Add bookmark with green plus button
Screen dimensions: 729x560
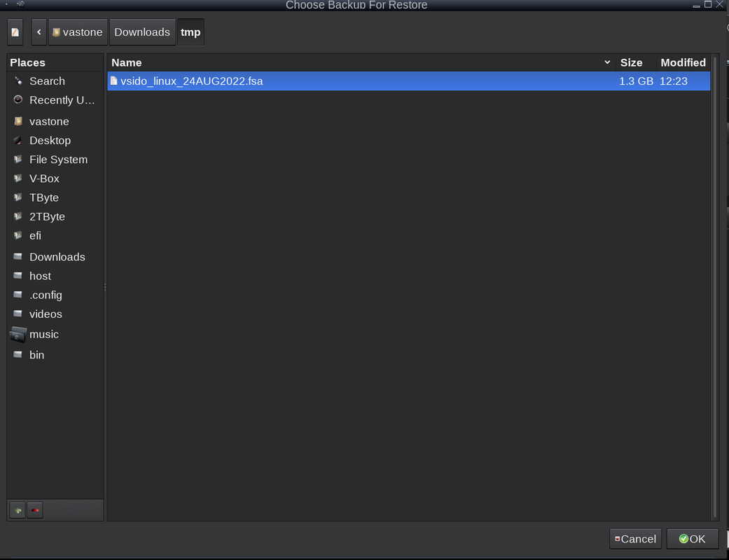18,510
